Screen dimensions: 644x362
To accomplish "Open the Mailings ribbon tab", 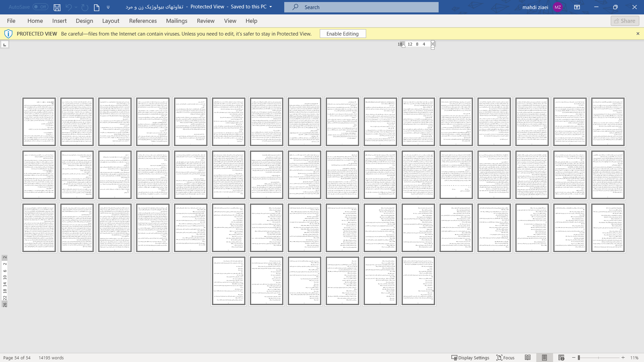I will tap(177, 21).
